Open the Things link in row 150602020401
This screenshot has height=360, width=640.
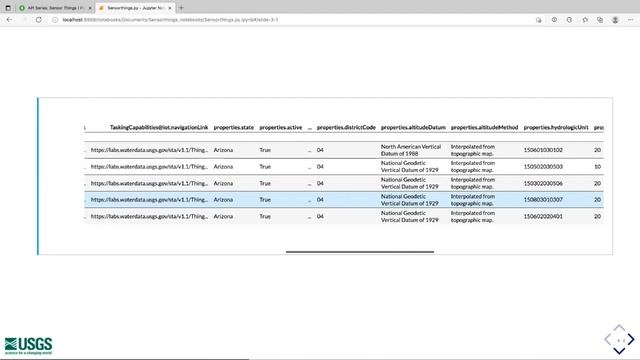pos(149,216)
